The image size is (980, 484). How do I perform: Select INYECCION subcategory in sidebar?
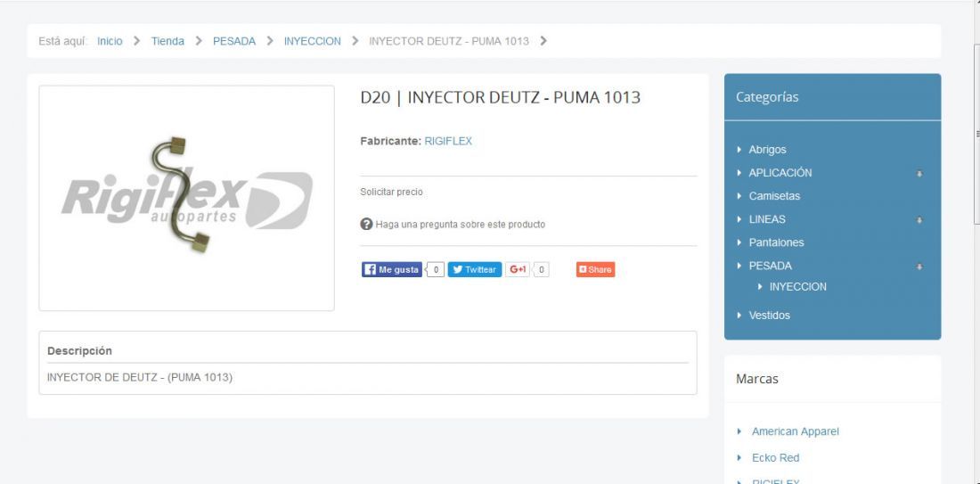pyautogui.click(x=798, y=286)
